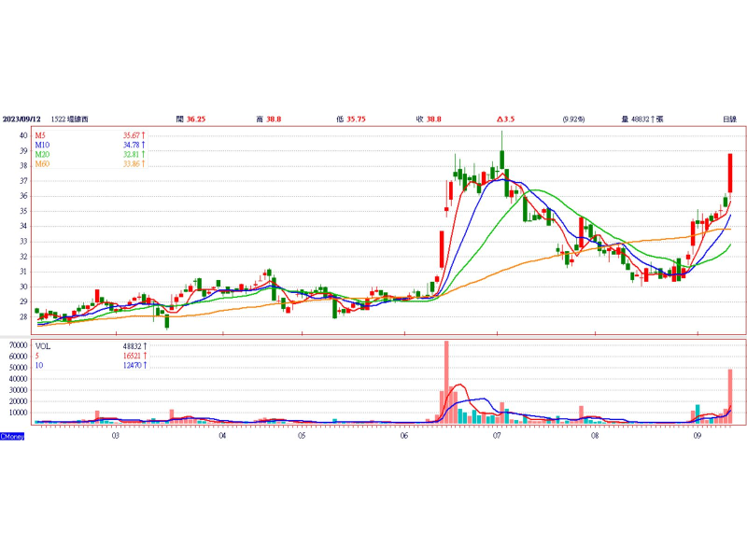Viewport: 747px width, 560px height.
Task: Click the CMoney logo badge
Action: click(12, 436)
